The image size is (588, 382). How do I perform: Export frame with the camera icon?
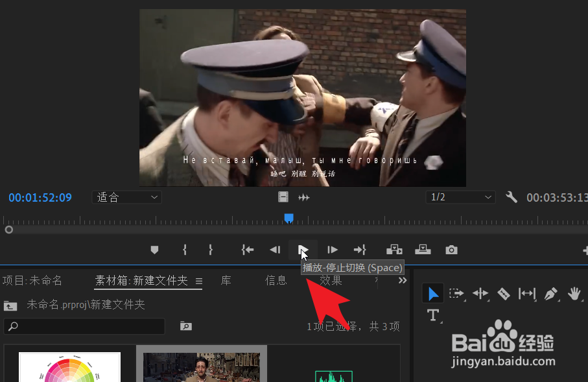tap(451, 250)
